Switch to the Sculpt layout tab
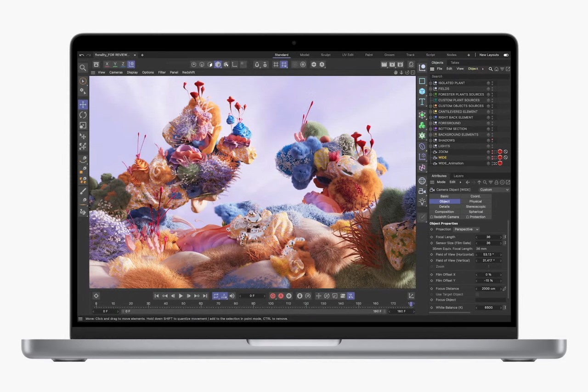 [326, 55]
